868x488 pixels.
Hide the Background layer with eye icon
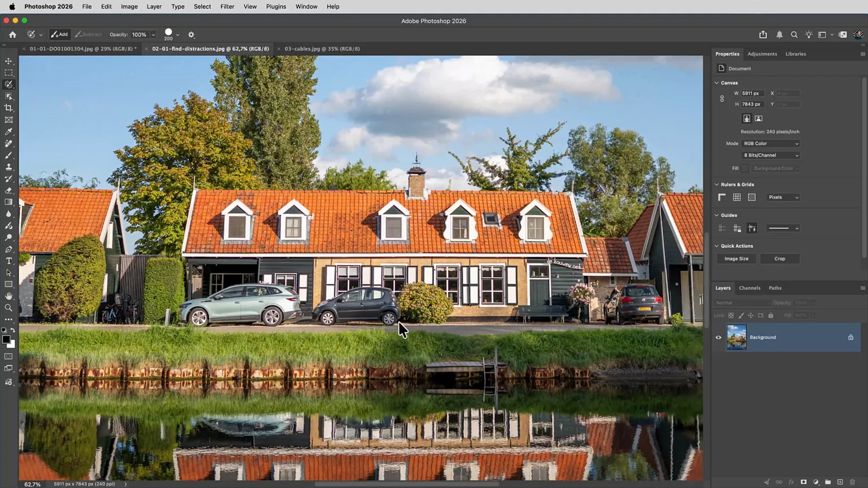click(718, 337)
